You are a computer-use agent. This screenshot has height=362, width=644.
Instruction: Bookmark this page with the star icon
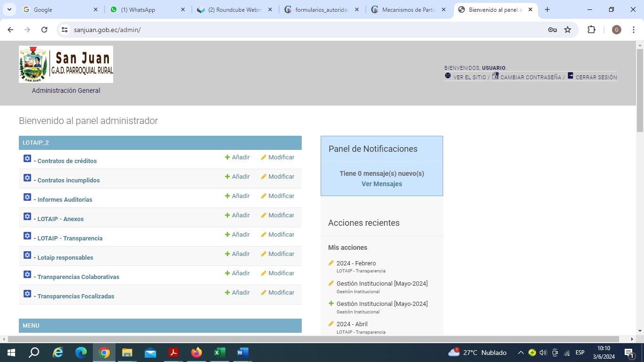[x=568, y=30]
